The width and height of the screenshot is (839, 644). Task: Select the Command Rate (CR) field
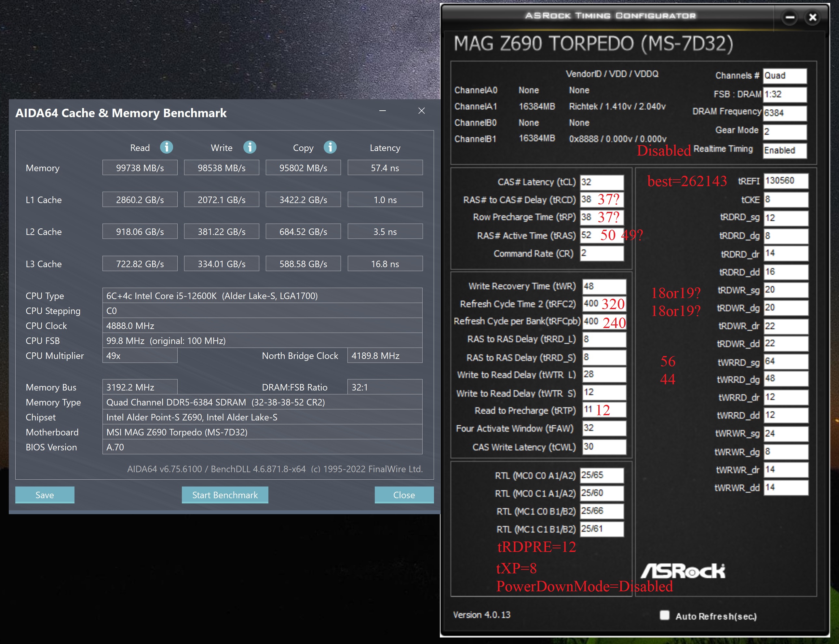pos(602,253)
